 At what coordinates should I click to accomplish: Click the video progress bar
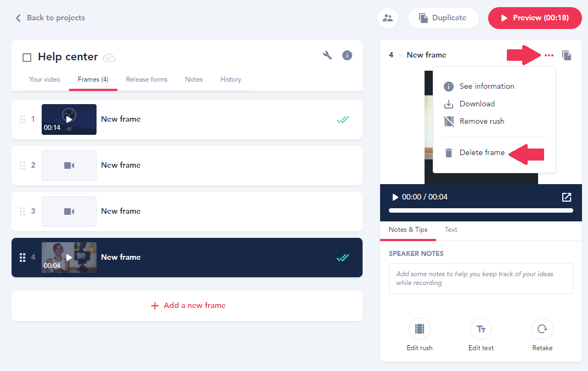tap(480, 210)
